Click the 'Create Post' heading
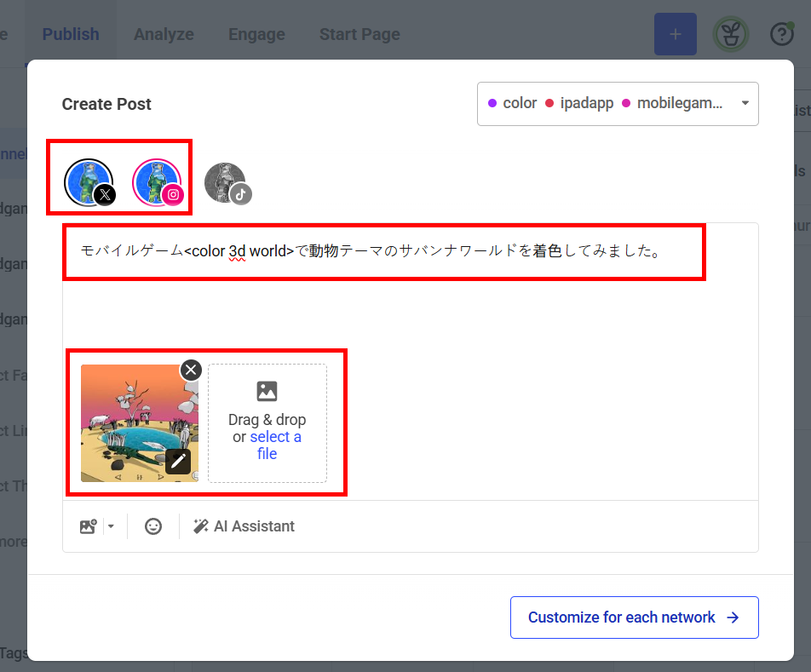 pyautogui.click(x=106, y=104)
